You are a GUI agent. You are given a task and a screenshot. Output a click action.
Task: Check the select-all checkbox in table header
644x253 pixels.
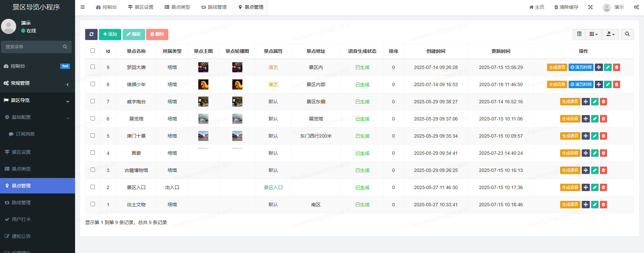point(93,51)
